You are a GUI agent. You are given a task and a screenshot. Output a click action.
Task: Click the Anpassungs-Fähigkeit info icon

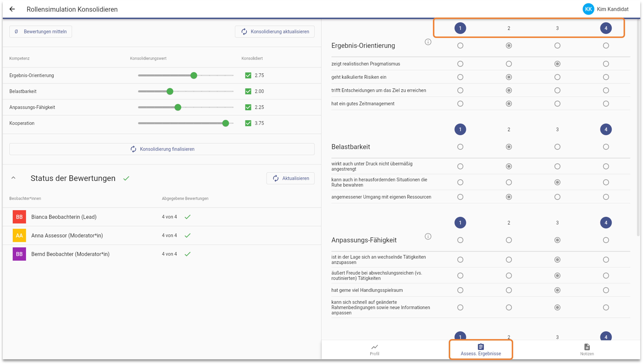pos(428,236)
